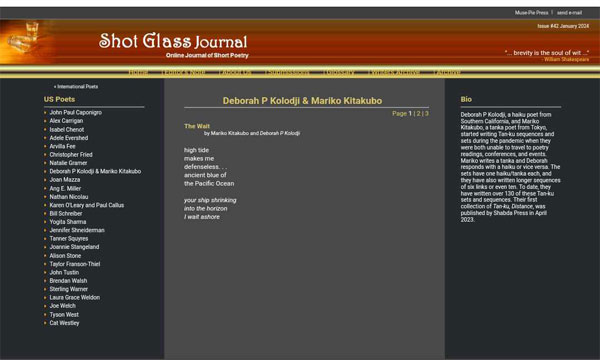Go to poem page 2
Screen dimensions: 600x360
(x=418, y=114)
